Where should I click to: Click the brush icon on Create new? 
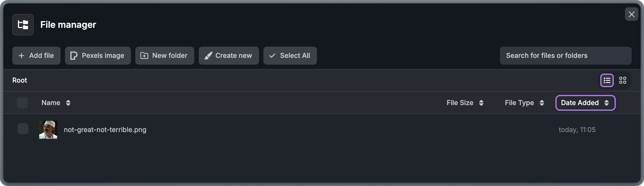[x=208, y=56]
